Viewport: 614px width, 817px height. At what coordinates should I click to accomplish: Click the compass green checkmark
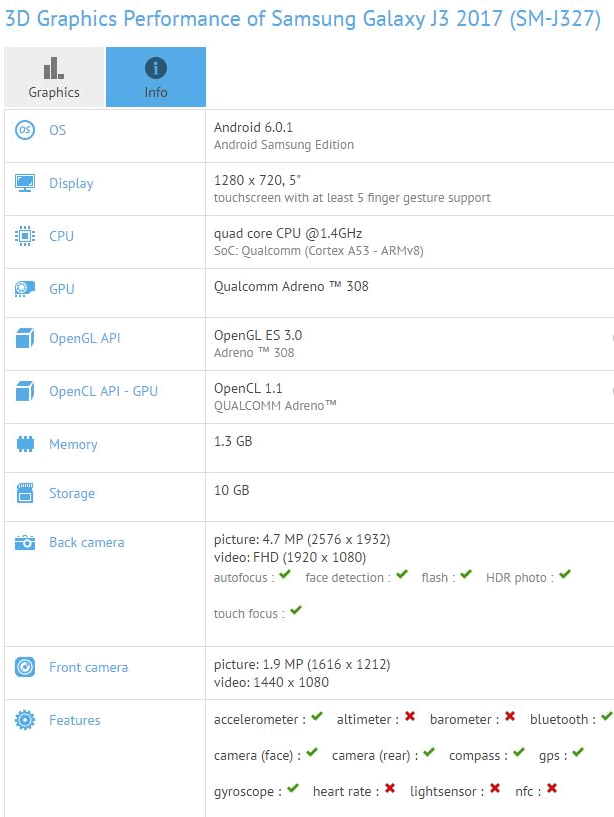519,752
